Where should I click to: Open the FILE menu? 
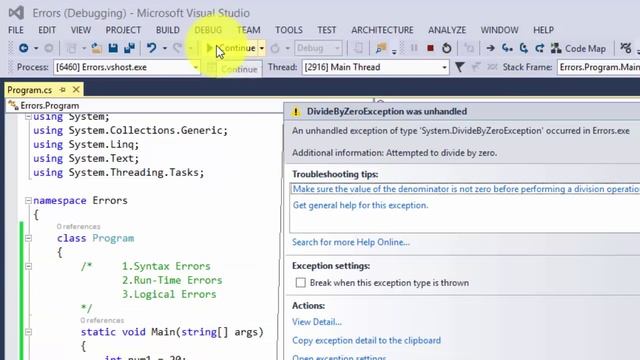point(16,30)
